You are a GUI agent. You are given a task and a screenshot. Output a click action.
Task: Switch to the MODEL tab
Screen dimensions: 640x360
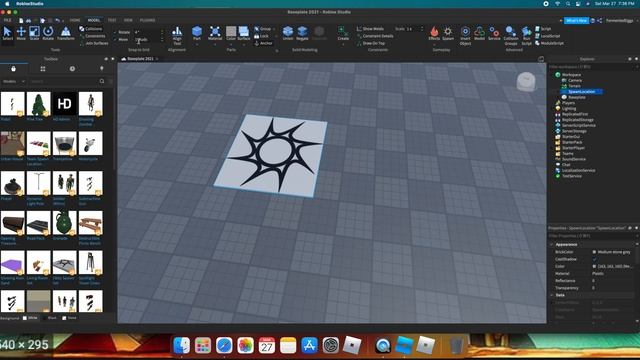[x=93, y=20]
